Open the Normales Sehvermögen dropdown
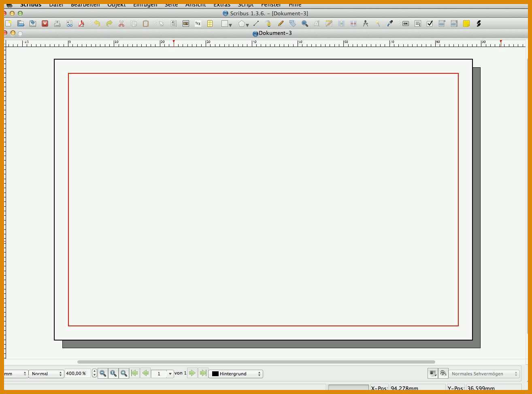This screenshot has width=532, height=394. point(484,374)
